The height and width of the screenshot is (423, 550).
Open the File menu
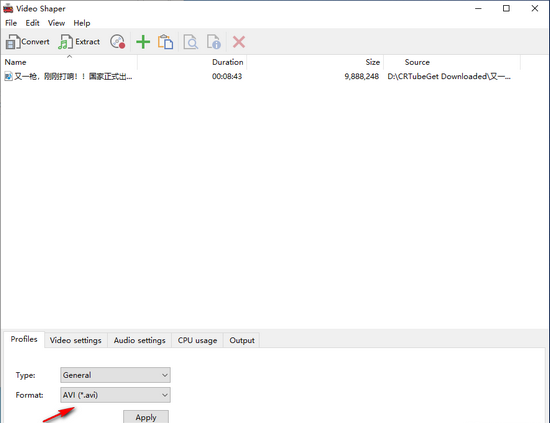[x=11, y=23]
